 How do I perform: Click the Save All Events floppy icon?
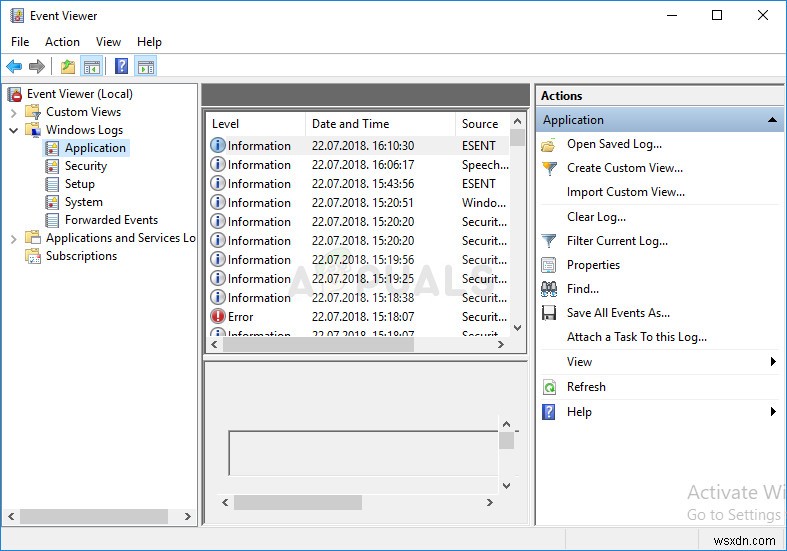[x=549, y=313]
